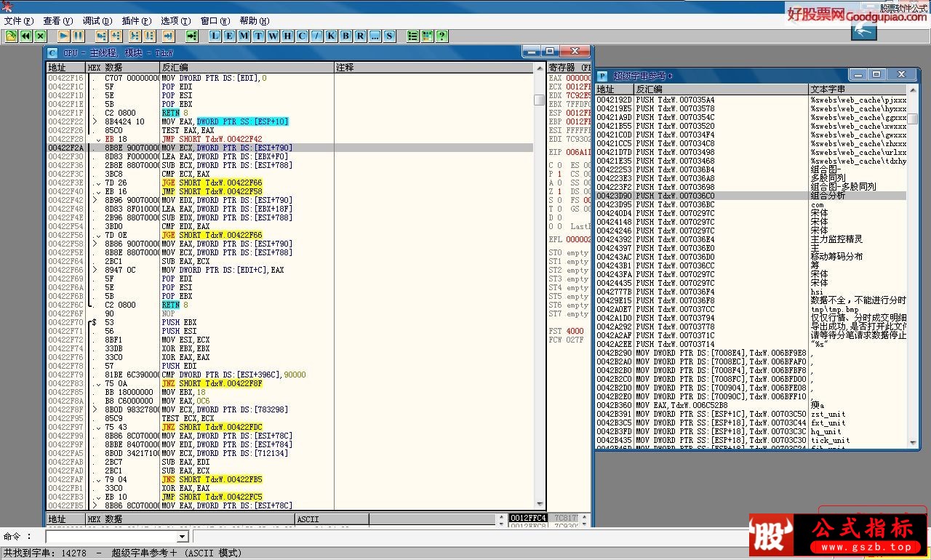
Task: Open the 选项(T) menu
Action: [x=176, y=21]
